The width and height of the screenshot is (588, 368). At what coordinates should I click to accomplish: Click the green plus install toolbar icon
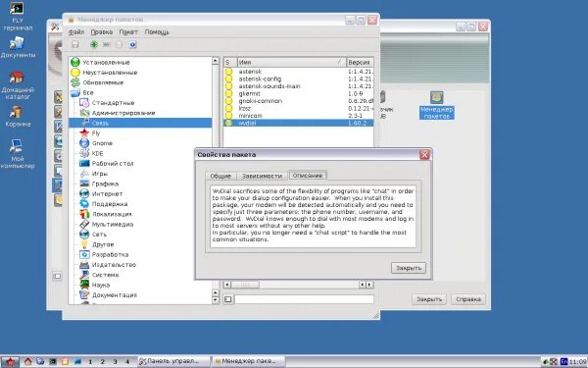tap(94, 45)
